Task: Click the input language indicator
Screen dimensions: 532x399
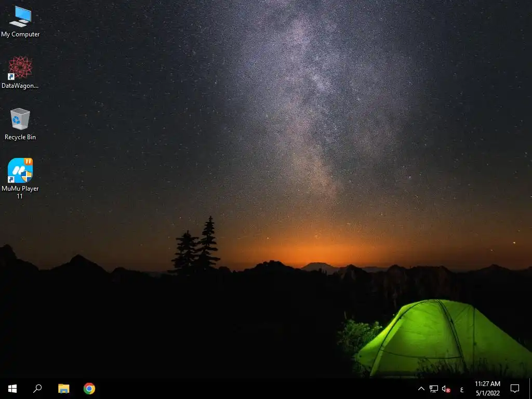Action: pos(462,389)
